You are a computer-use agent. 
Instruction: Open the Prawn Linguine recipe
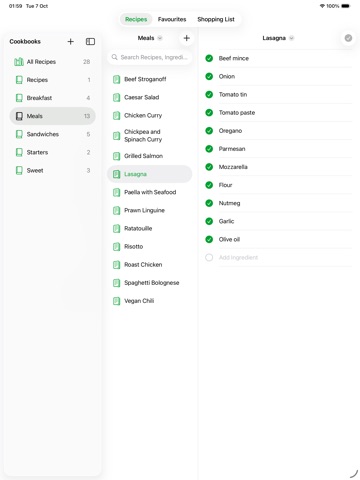[150, 210]
